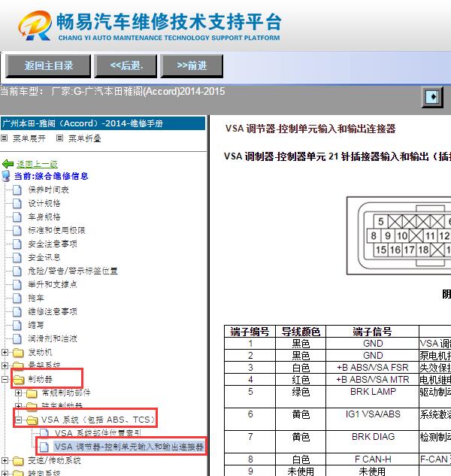451x476 pixels.
Task: Click document icon beside 润滑剂和油液
Action: 17,338
